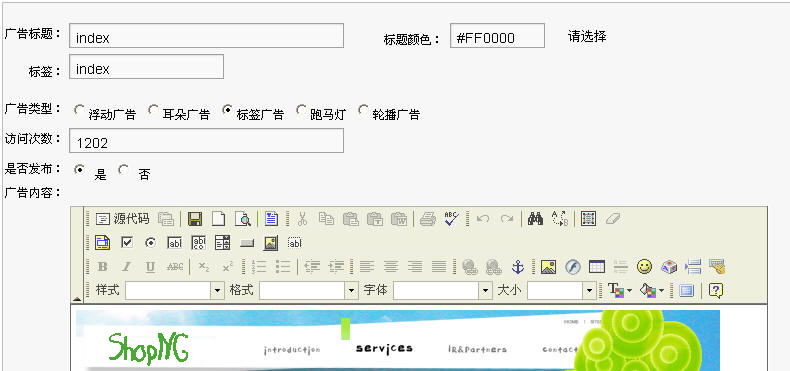This screenshot has height=371, width=790.
Task: Insert a radio button field from the toolbar
Action: coord(151,243)
